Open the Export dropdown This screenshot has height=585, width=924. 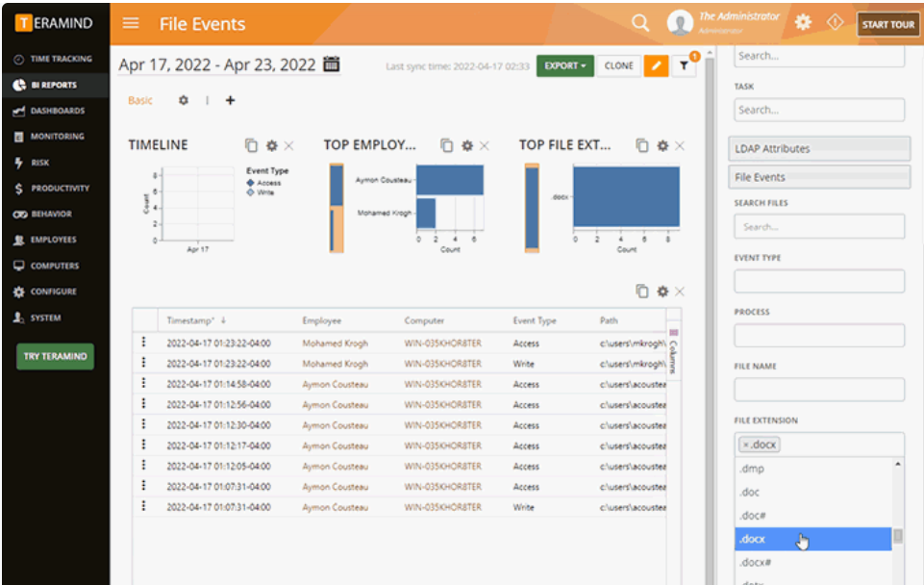click(564, 65)
